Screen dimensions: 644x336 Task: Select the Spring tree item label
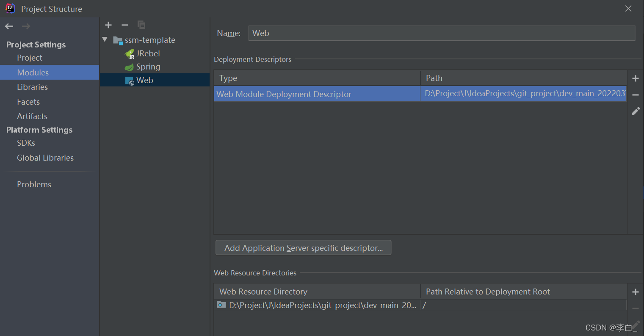pos(148,67)
